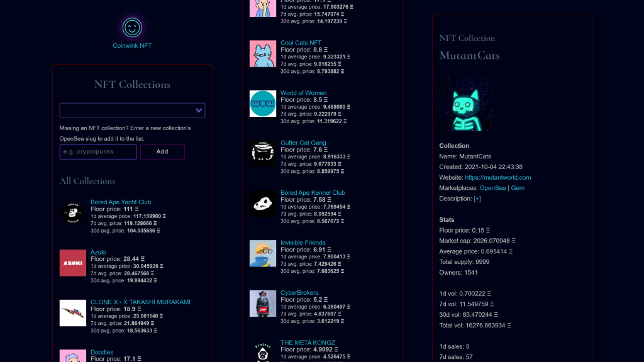Click THE META KONGZ thumbnail

pyautogui.click(x=263, y=352)
